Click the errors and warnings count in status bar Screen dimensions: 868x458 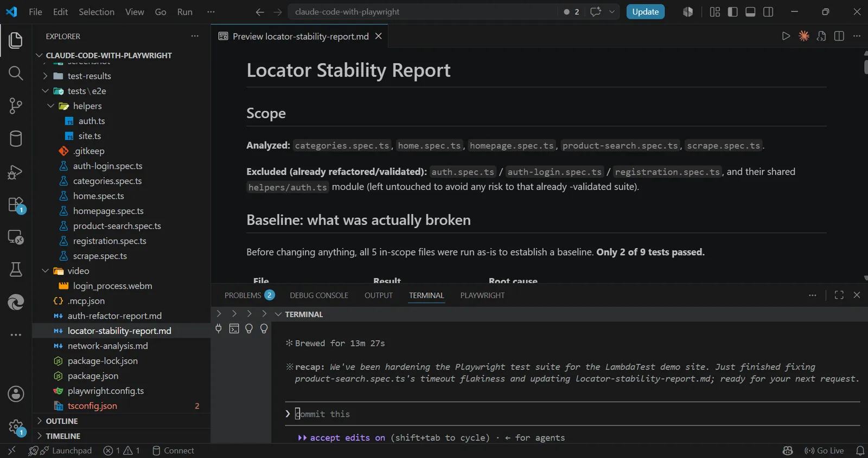122,450
